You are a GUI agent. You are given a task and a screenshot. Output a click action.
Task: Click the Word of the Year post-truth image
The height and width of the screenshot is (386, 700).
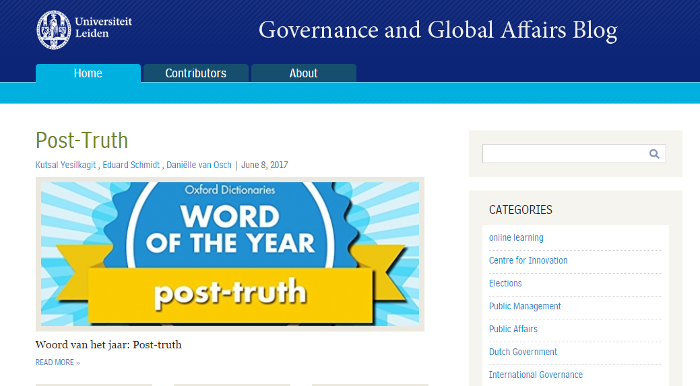230,254
